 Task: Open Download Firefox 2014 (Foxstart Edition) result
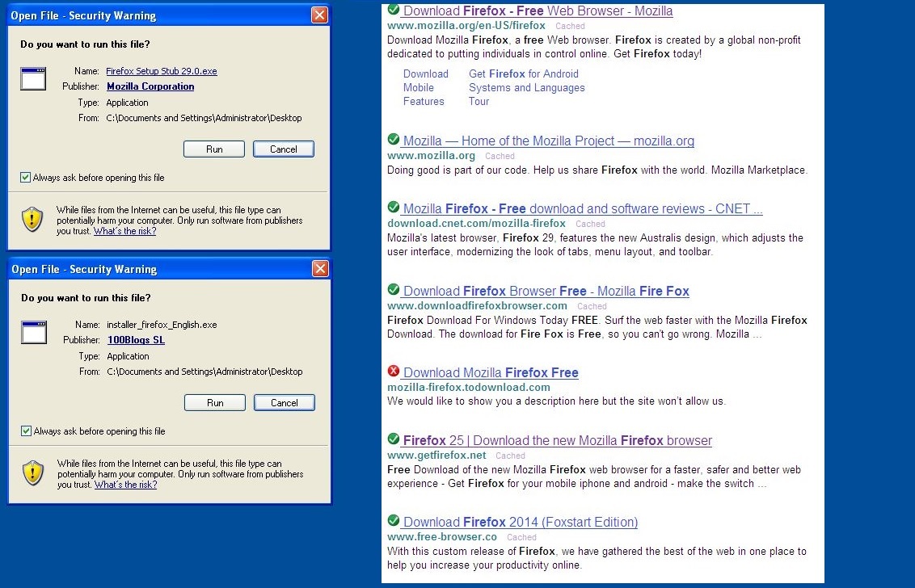[521, 522]
